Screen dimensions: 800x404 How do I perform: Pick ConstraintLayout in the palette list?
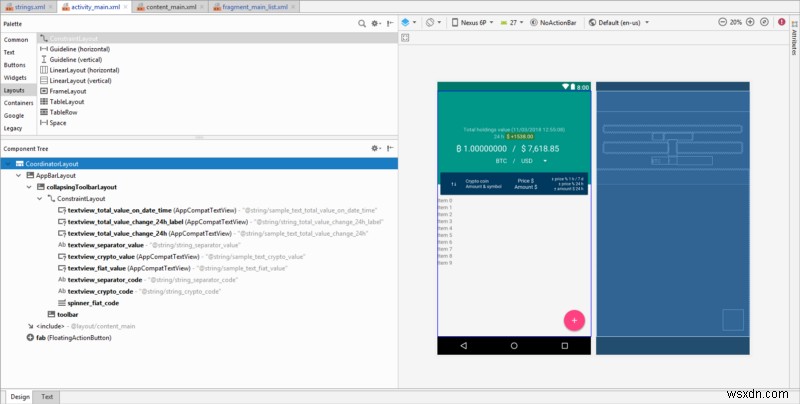coord(218,38)
